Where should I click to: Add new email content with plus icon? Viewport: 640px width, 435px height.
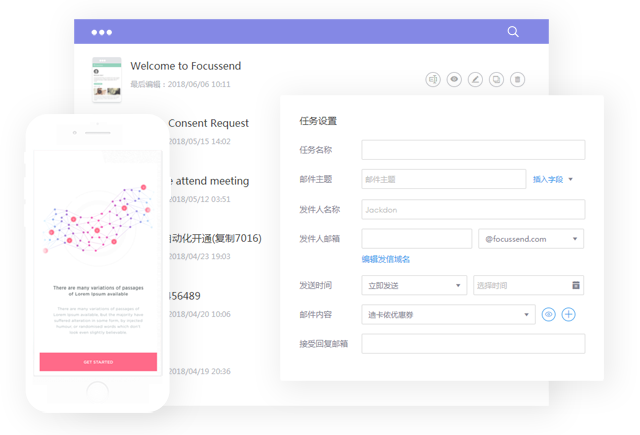pos(569,315)
